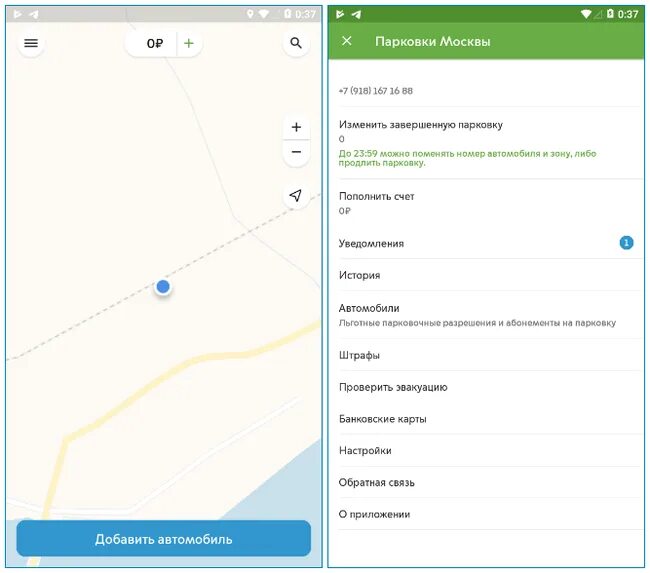Zoom out the map with minus button
Image resolution: width=650 pixels, height=573 pixels.
click(296, 152)
